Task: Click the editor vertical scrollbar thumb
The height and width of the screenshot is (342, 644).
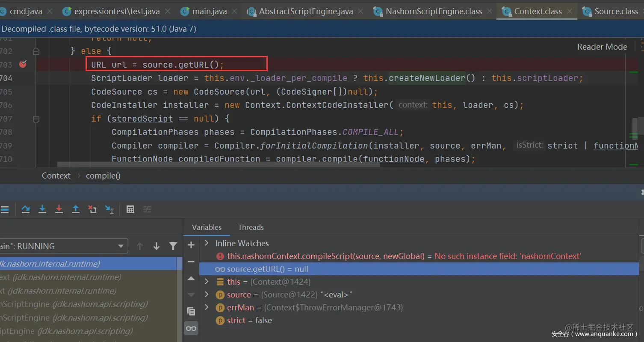Action: 635,128
